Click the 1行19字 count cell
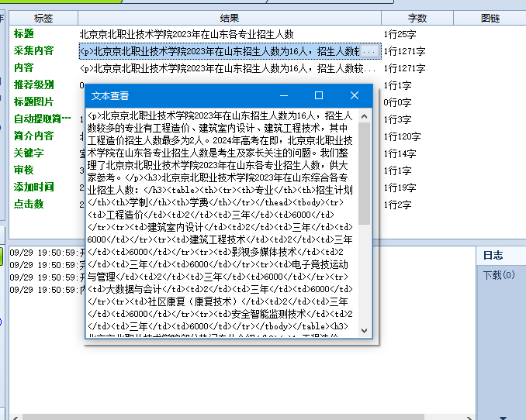Viewport: 526px width, 420px height. [x=400, y=188]
